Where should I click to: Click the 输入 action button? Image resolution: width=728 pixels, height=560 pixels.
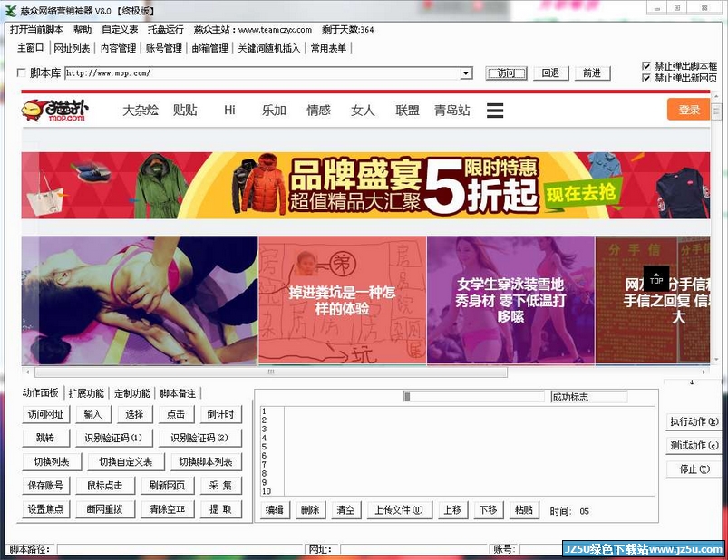click(x=92, y=414)
